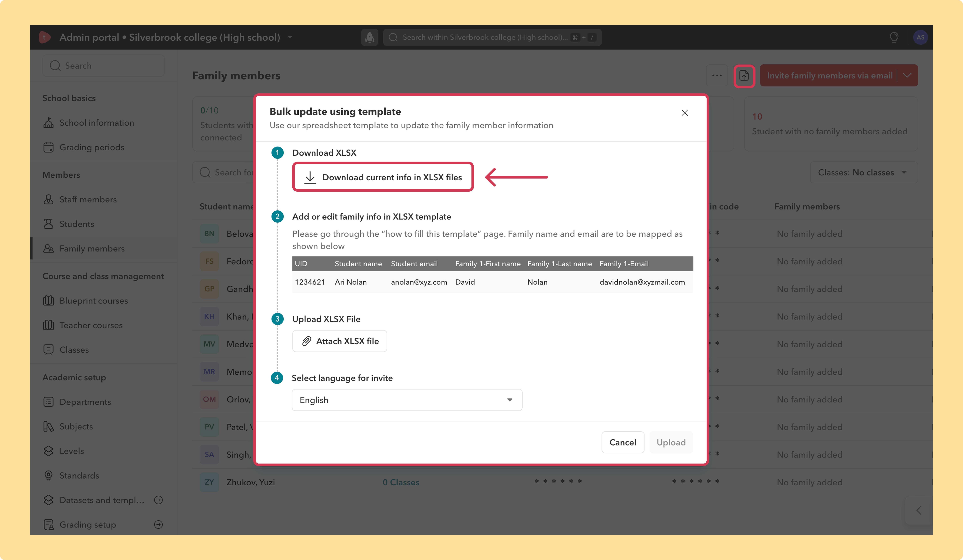Image resolution: width=963 pixels, height=560 pixels.
Task: Expand the school switcher dropdown in header
Action: coord(290,37)
